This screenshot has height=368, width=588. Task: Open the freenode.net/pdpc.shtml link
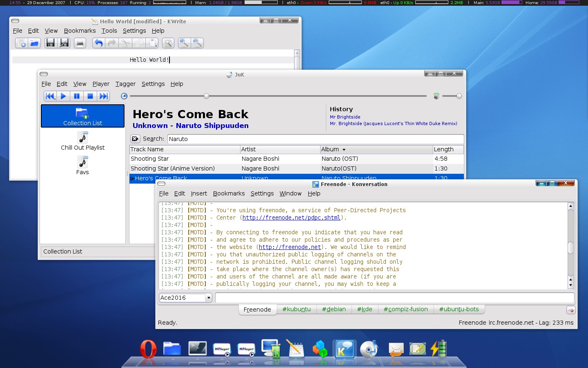[x=291, y=218]
